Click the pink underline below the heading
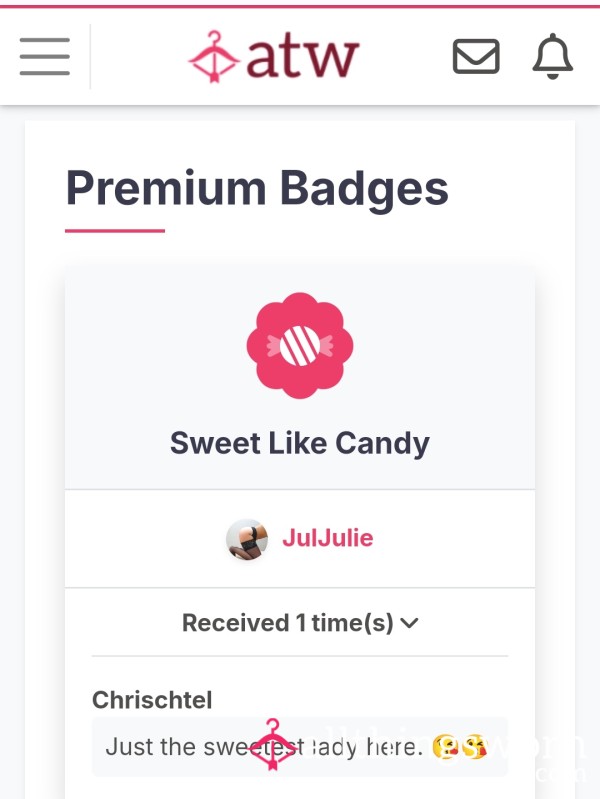This screenshot has width=600, height=799. 115,231
